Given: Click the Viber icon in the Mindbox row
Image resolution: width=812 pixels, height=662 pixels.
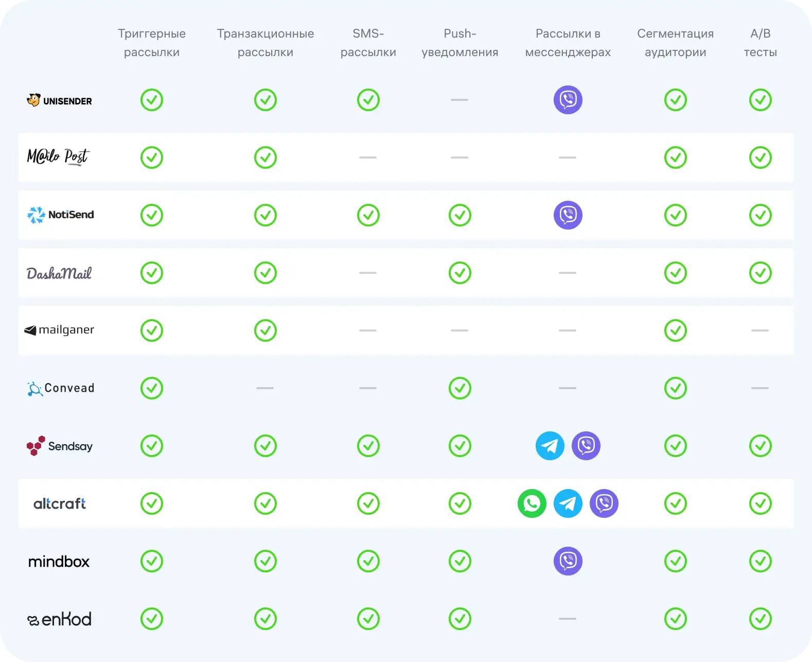Looking at the screenshot, I should tap(568, 561).
